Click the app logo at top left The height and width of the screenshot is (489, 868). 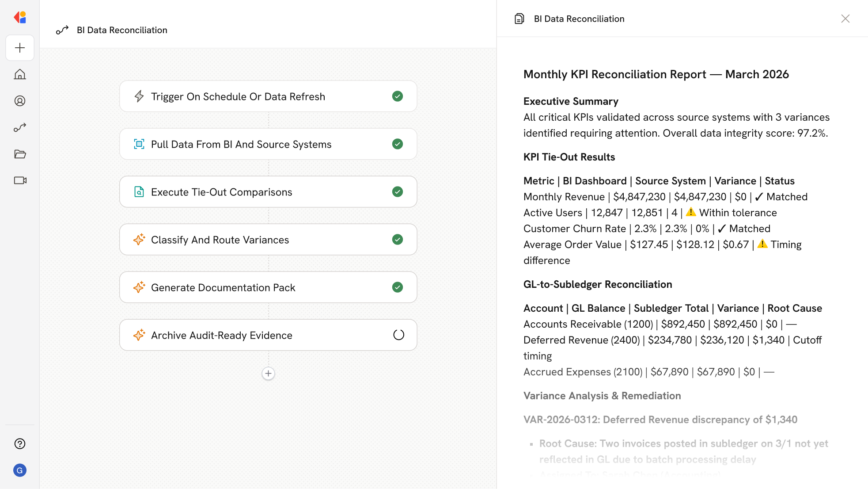[x=20, y=17]
